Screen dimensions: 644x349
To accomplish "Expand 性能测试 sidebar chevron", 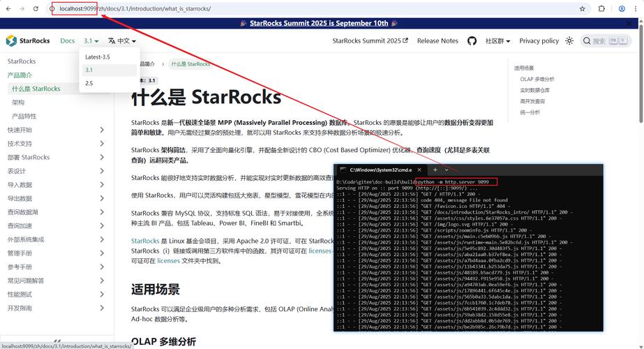I will [102, 295].
